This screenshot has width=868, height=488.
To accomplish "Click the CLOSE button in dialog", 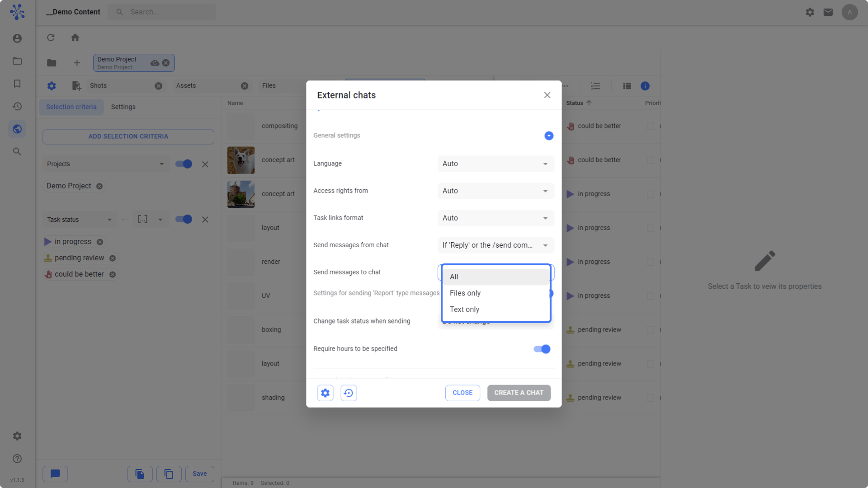I will (x=462, y=393).
